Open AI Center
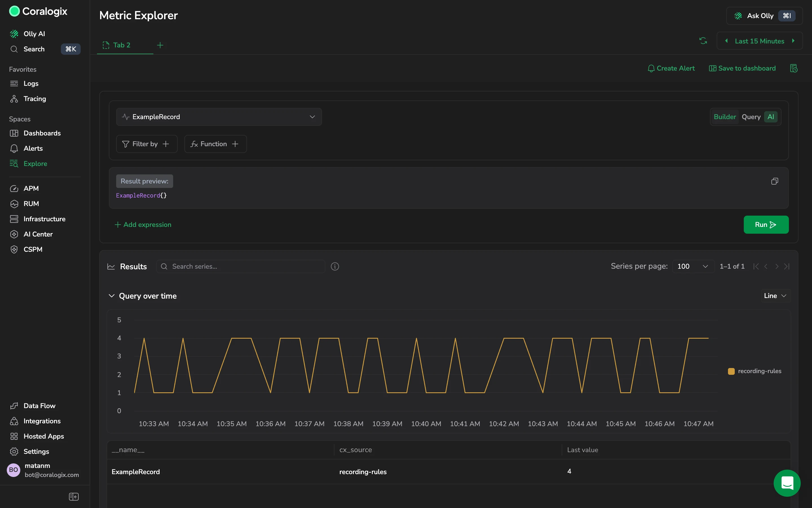The image size is (812, 508). click(38, 234)
